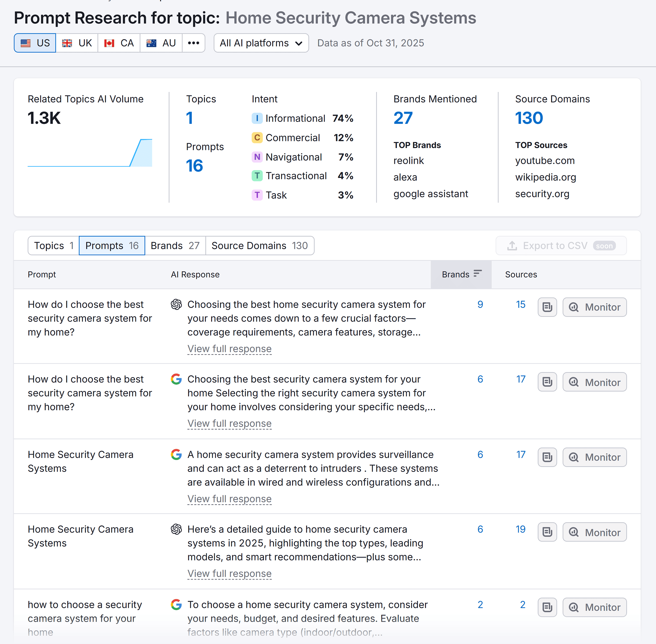Sort the Brands column using the sort icon

click(478, 273)
